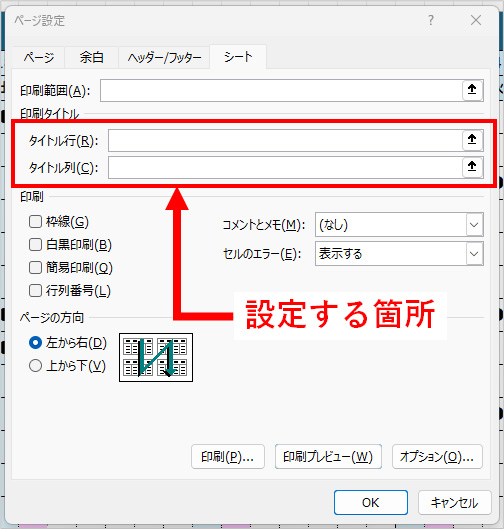Enable 行列番号 printing checkbox
The height and width of the screenshot is (529, 504).
coord(35,290)
